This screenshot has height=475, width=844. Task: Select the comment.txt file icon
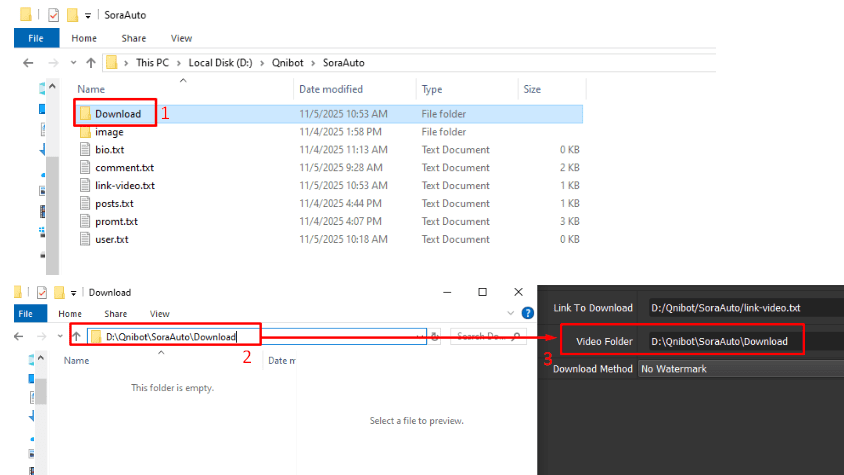(x=85, y=167)
